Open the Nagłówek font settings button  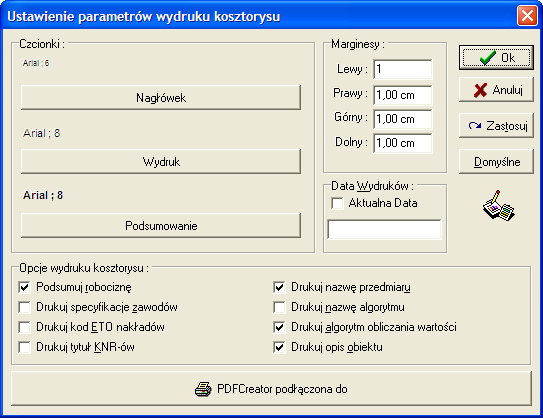161,98
